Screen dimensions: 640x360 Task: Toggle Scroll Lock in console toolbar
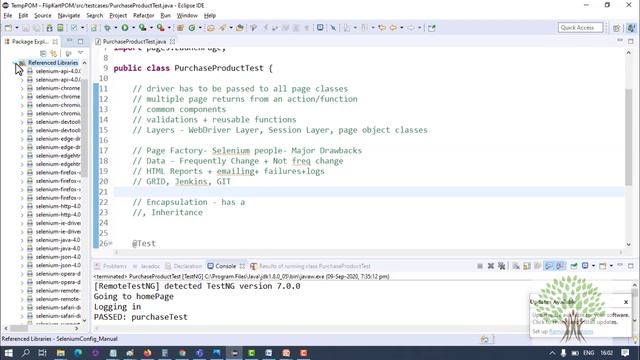527,266
